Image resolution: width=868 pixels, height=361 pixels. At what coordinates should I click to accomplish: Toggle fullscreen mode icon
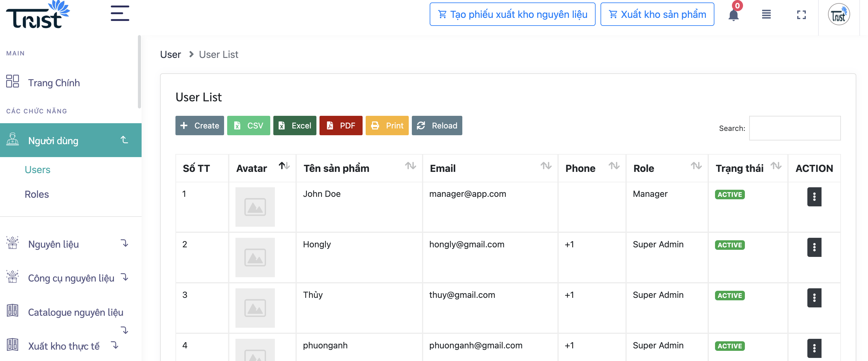point(801,14)
